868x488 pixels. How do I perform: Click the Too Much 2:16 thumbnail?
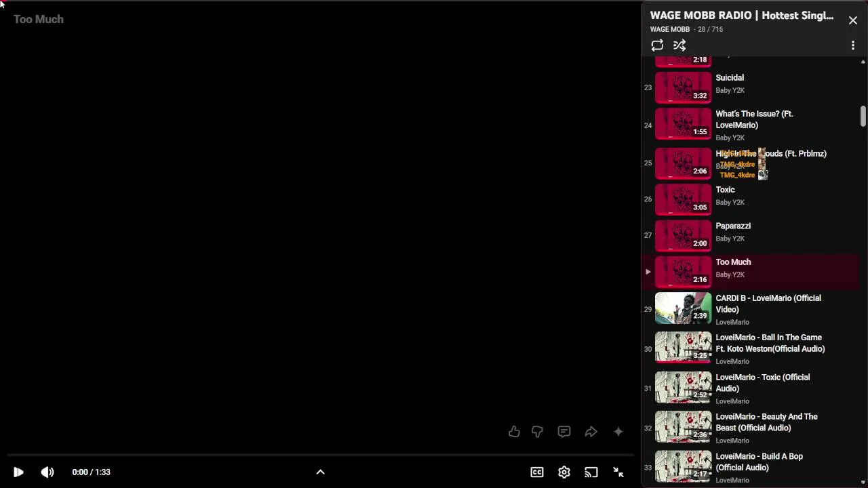pos(684,271)
